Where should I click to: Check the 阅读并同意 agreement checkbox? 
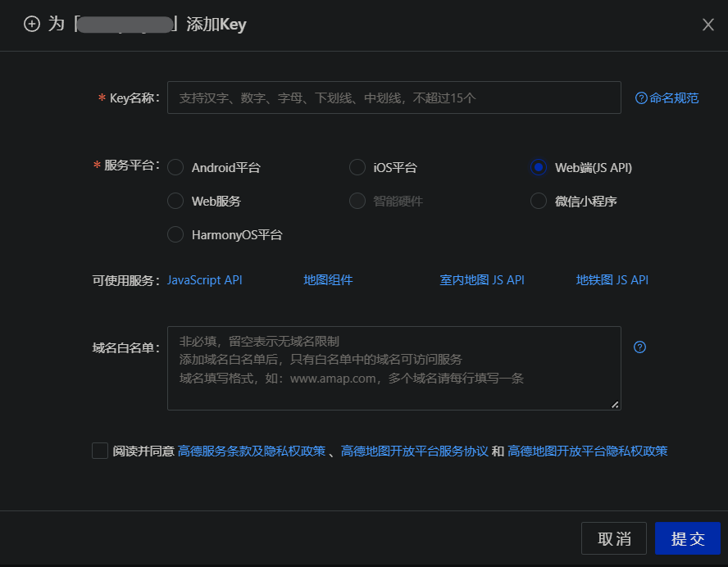click(x=99, y=450)
